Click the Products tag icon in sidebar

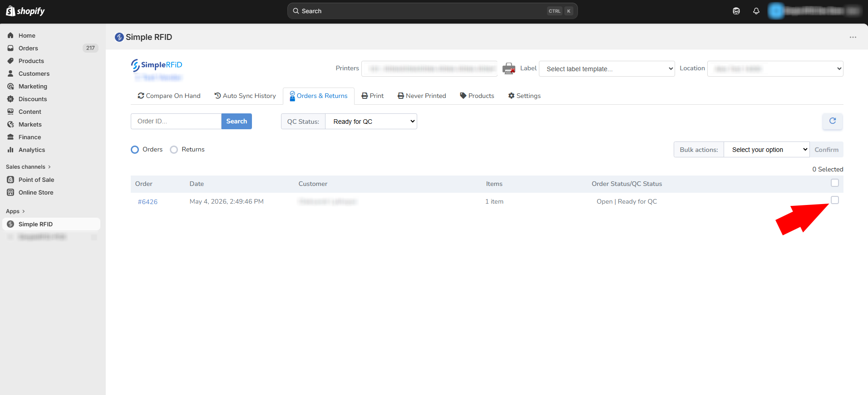10,61
